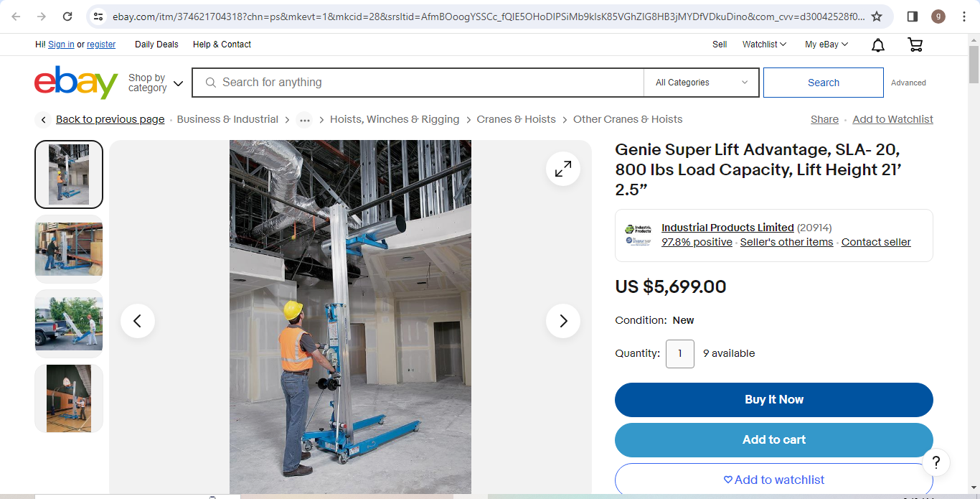980x499 pixels.
Task: Click the register link
Action: pyautogui.click(x=101, y=45)
